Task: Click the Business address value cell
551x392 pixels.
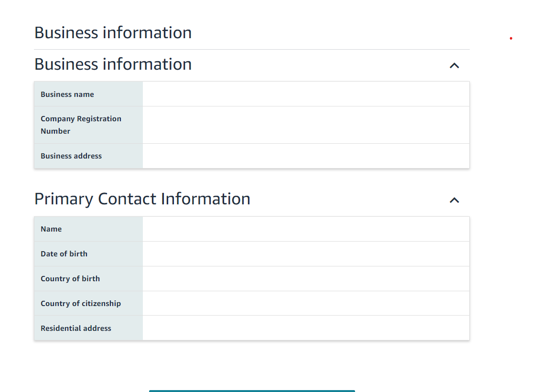Action: [306, 156]
